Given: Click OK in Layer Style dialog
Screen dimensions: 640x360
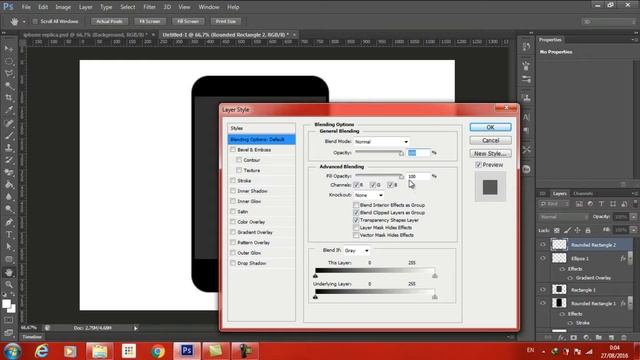Looking at the screenshot, I should click(490, 127).
